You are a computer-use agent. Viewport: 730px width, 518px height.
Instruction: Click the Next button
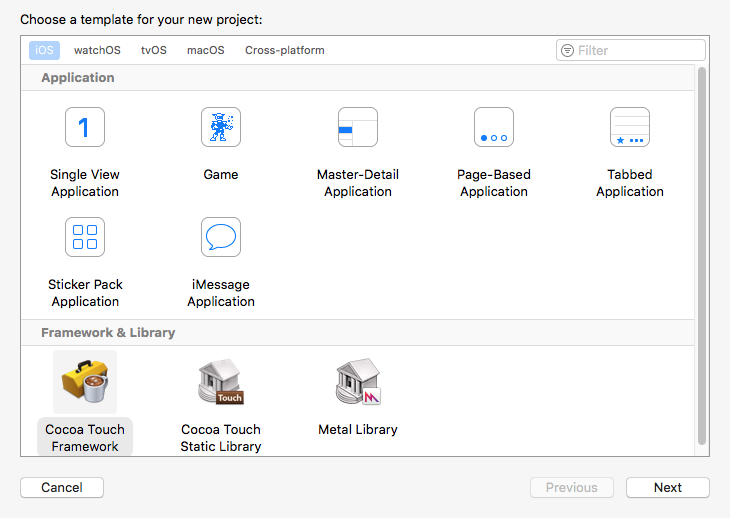(668, 487)
